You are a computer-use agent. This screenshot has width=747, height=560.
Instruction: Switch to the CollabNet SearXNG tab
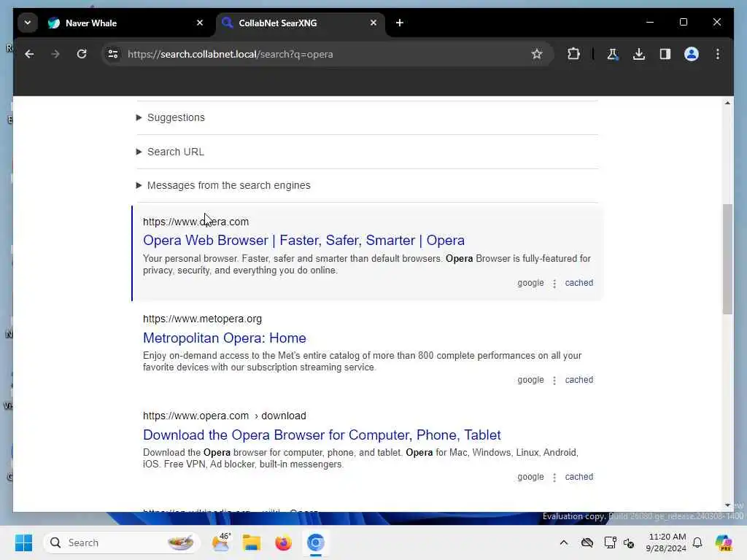pyautogui.click(x=300, y=23)
